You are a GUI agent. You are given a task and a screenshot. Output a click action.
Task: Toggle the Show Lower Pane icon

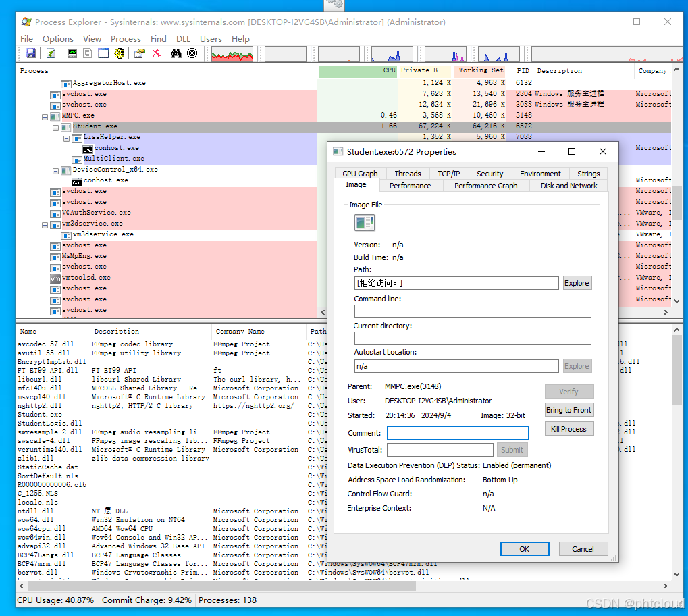coord(103,53)
